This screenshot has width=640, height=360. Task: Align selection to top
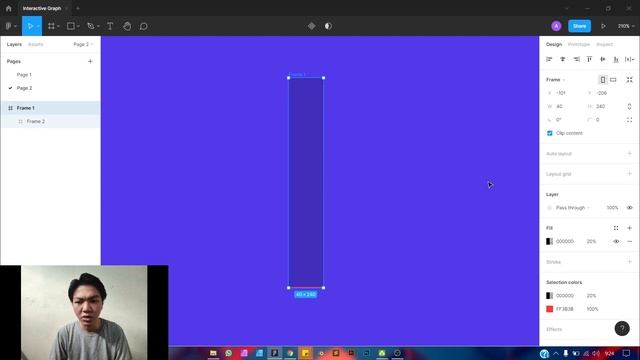(589, 60)
